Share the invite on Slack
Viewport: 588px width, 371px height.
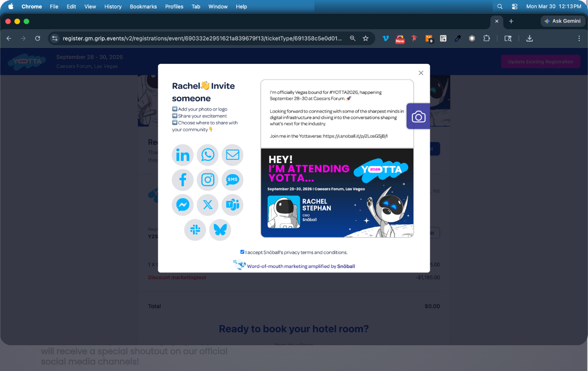click(195, 230)
